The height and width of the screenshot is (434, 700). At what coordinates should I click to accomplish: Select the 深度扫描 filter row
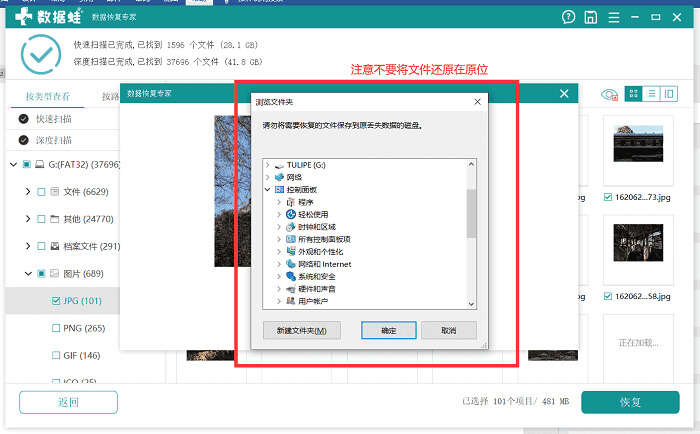[x=63, y=140]
